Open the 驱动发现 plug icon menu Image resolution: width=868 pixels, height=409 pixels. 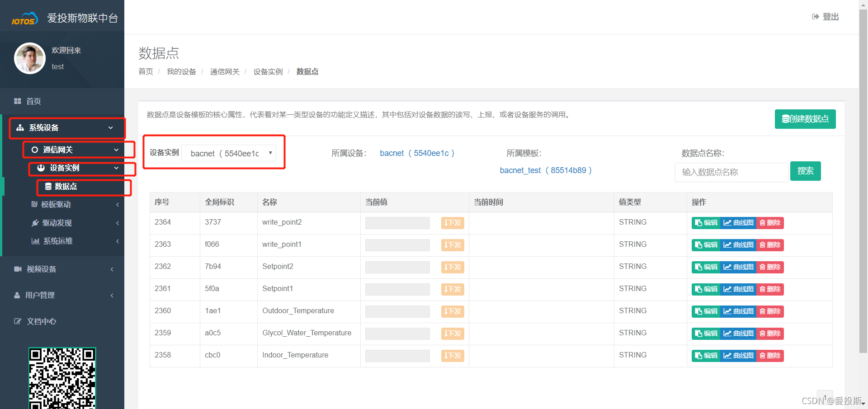point(35,223)
